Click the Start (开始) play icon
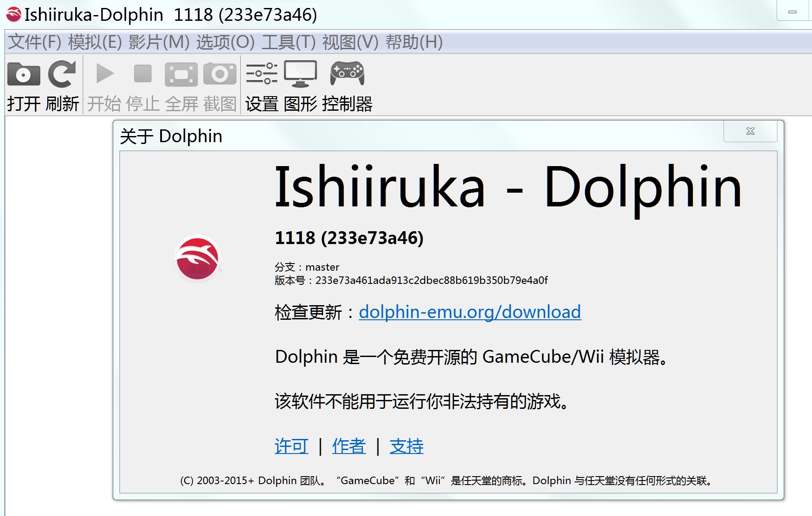This screenshot has height=516, width=812. pyautogui.click(x=105, y=74)
